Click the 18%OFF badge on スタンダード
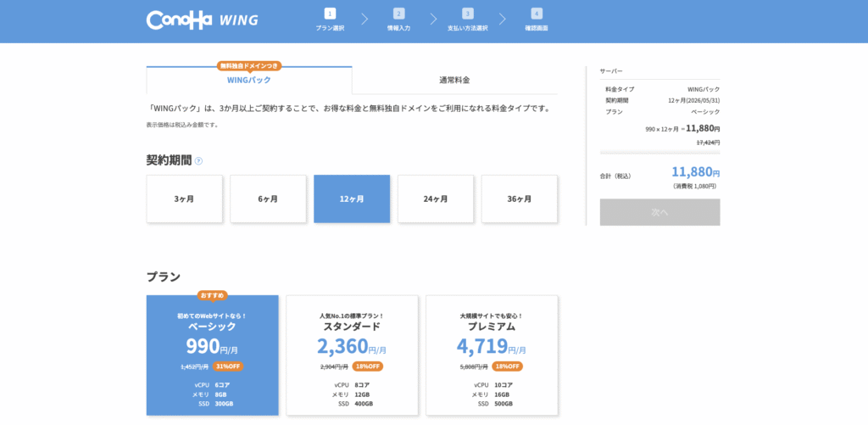This screenshot has height=425, width=868. click(368, 366)
